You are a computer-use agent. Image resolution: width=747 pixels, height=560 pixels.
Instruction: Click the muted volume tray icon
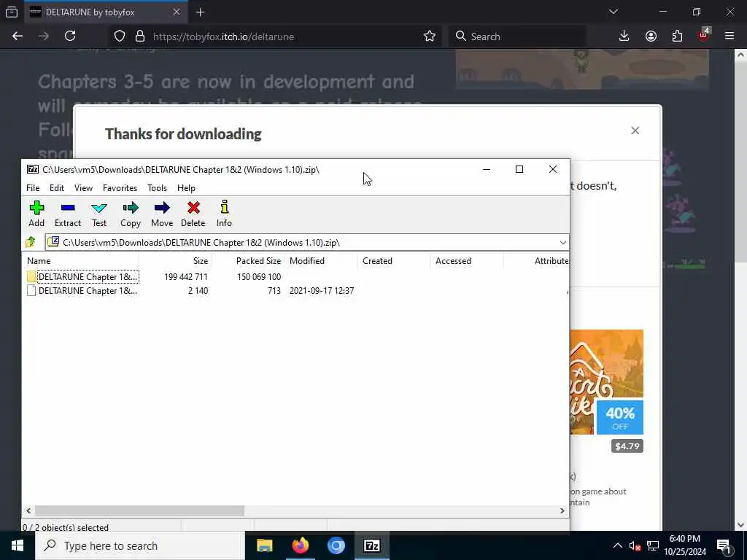tap(635, 545)
